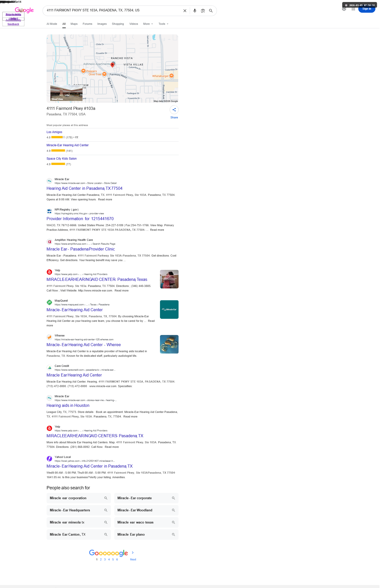384x588 pixels.
Task: Switch to Images tab
Action: click(102, 24)
